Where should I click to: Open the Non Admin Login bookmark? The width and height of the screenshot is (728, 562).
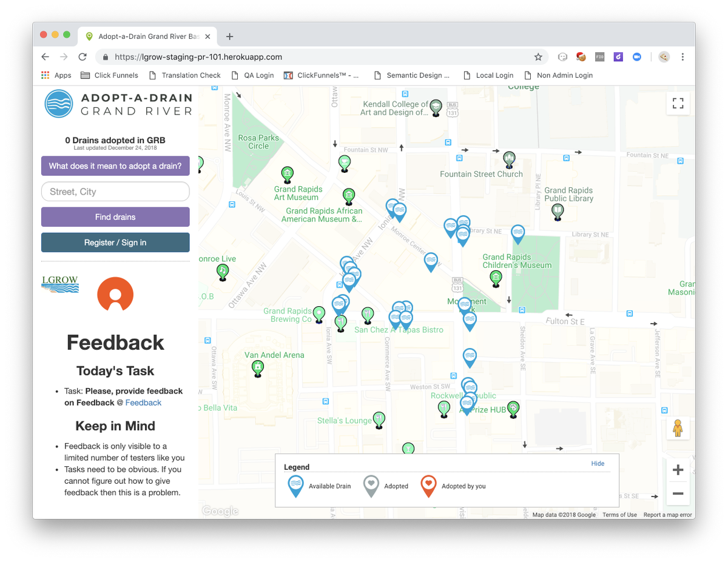(x=558, y=75)
